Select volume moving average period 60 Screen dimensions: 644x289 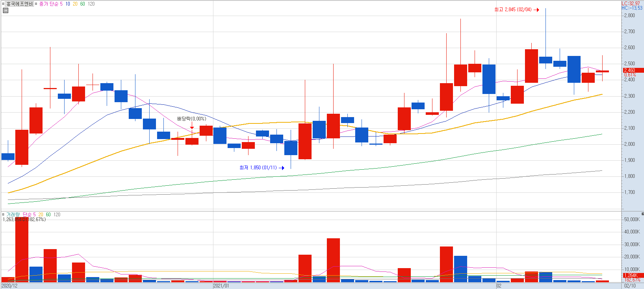point(49,214)
